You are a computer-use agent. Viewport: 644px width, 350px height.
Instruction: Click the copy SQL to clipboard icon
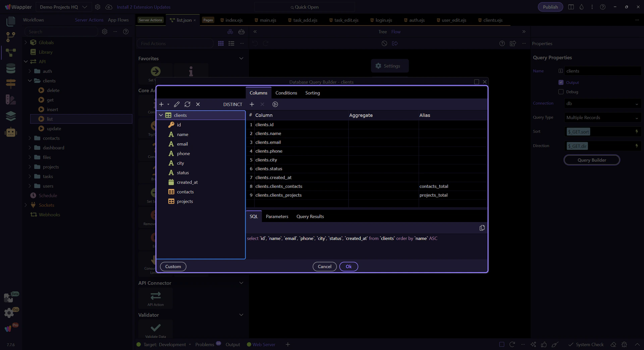click(x=482, y=228)
